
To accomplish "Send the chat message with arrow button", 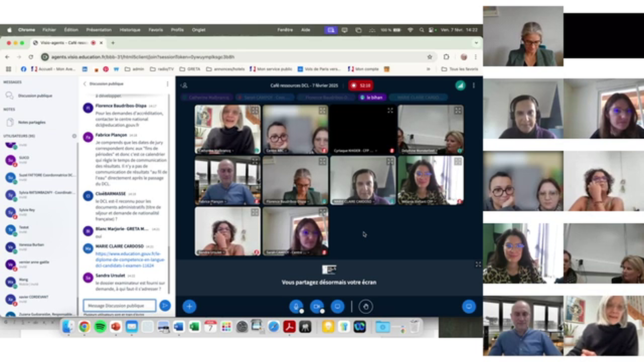I will 165,305.
